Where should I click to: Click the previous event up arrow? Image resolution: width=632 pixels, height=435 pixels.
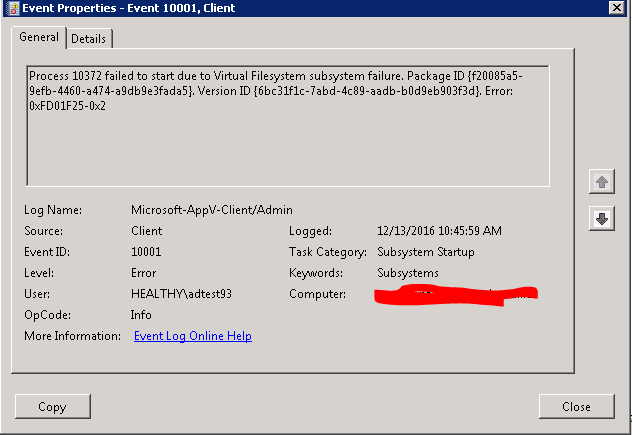pyautogui.click(x=602, y=181)
